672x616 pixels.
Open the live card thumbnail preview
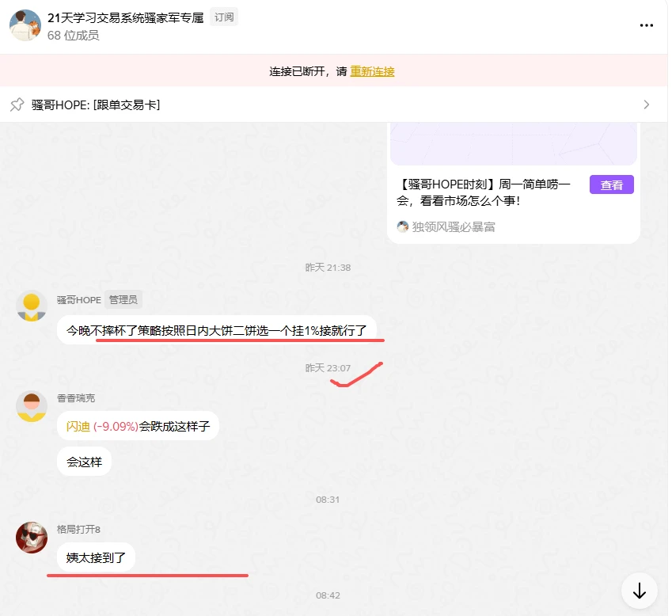[x=514, y=144]
